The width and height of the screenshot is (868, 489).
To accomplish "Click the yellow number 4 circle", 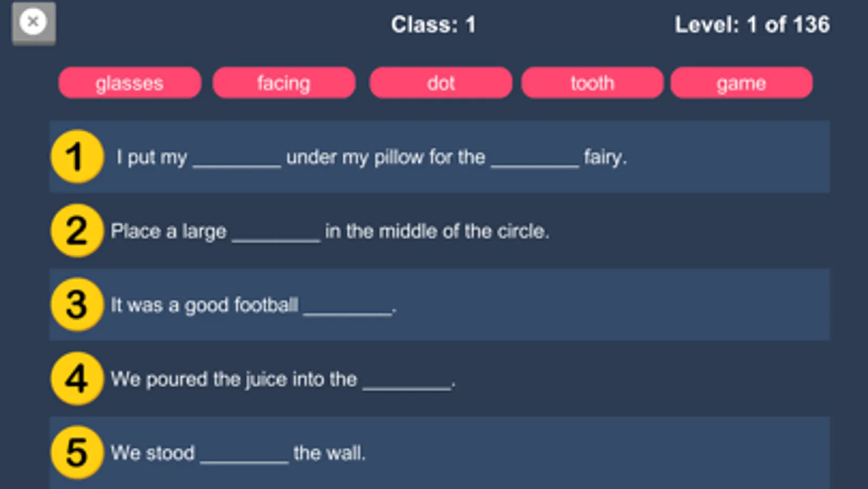I will (x=77, y=378).
